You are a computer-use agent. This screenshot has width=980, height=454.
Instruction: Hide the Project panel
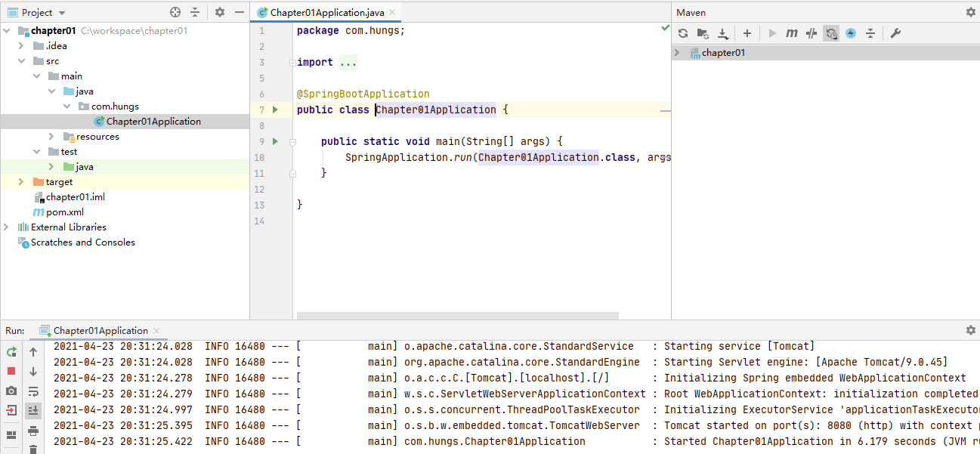240,12
